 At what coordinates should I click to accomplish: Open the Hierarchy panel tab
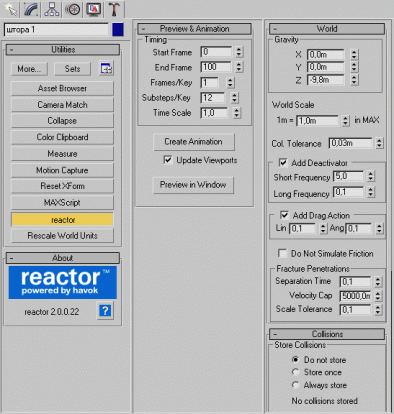coord(52,9)
